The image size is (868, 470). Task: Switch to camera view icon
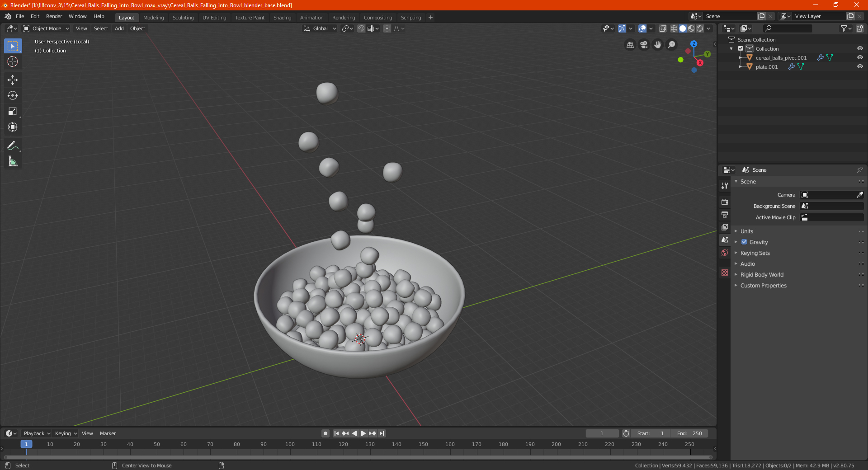644,45
